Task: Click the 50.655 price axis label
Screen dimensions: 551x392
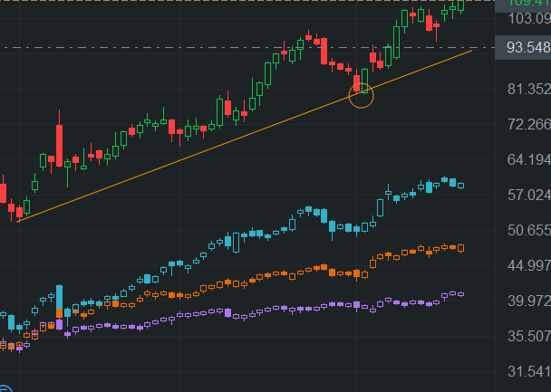Action: pyautogui.click(x=524, y=230)
